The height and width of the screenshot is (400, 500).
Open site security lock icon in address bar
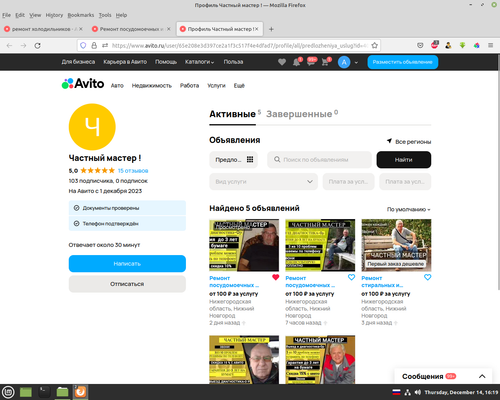[94, 45]
